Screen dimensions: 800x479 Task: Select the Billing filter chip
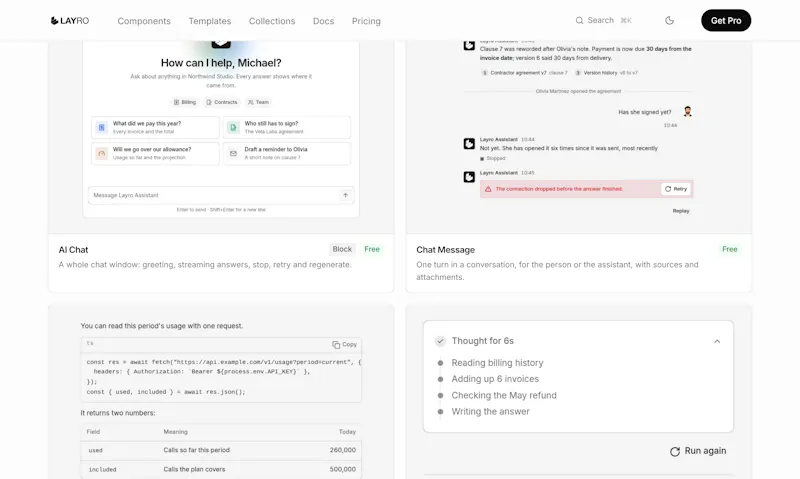tap(185, 102)
